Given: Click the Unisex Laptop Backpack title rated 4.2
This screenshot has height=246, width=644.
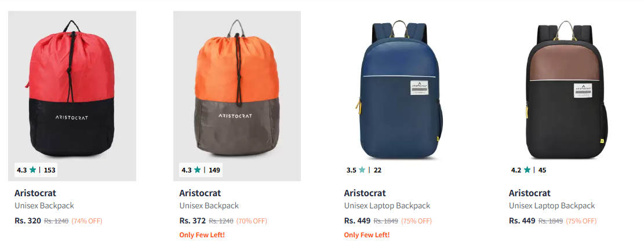Looking at the screenshot, I should tap(552, 205).
